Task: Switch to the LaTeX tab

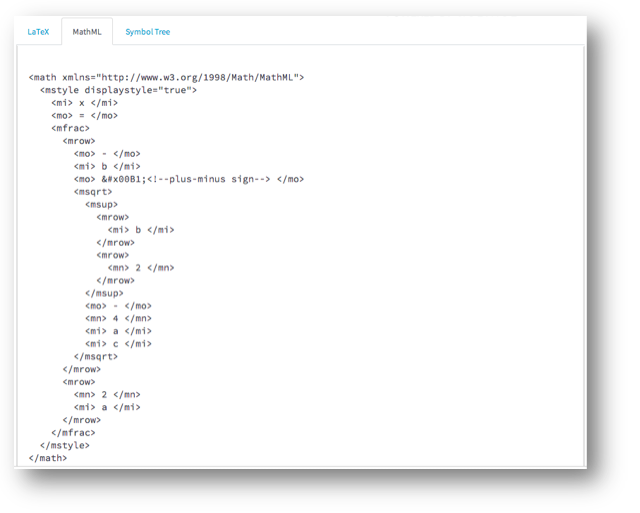Action: coord(38,32)
